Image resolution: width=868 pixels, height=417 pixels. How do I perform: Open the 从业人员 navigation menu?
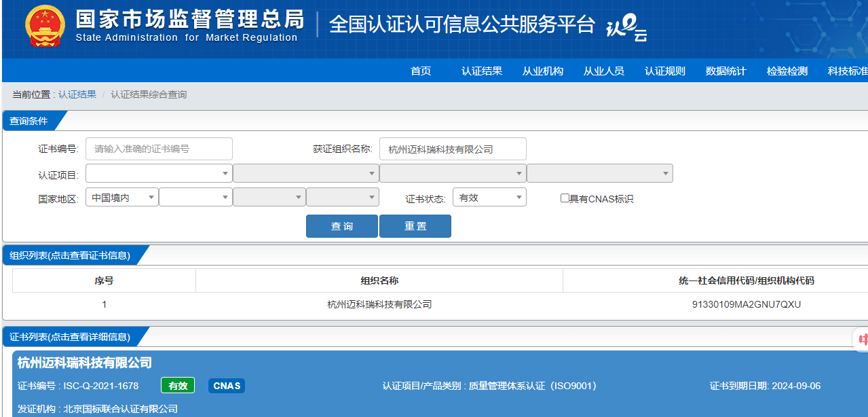[604, 71]
